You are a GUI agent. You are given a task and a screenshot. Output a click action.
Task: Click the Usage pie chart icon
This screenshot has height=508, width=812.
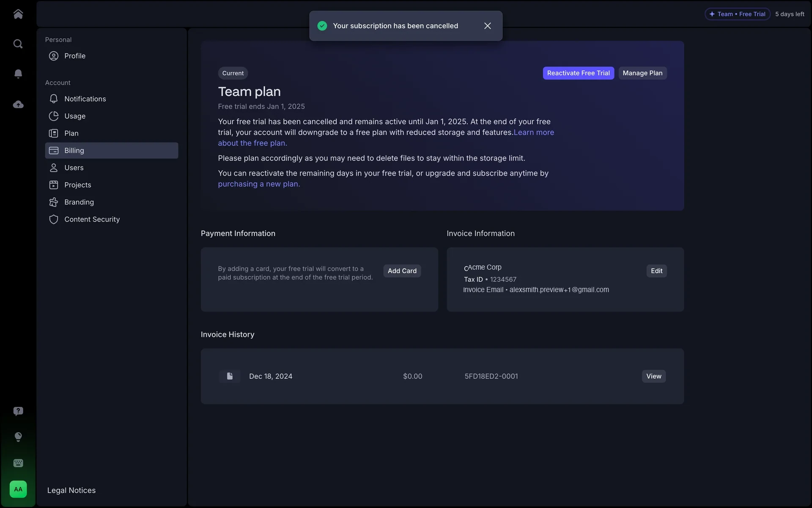click(54, 116)
